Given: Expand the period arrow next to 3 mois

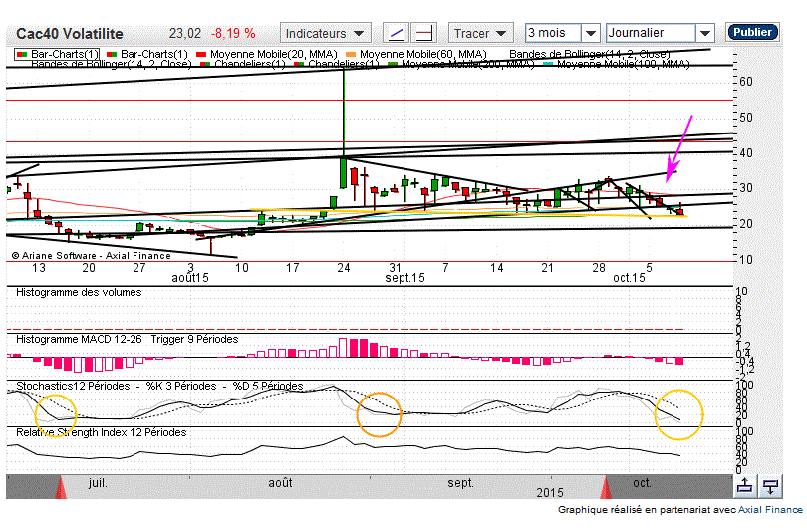Looking at the screenshot, I should tap(591, 34).
